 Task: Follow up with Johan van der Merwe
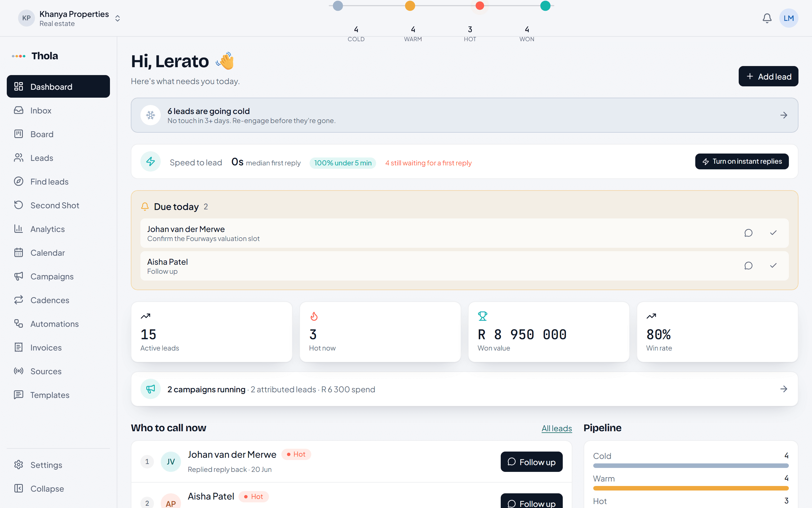tap(531, 462)
